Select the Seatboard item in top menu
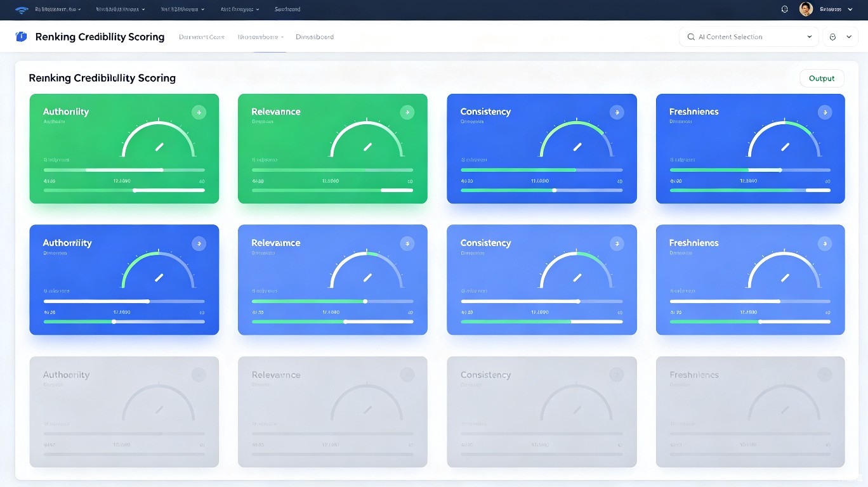Viewport: 868px width, 487px height. (287, 10)
